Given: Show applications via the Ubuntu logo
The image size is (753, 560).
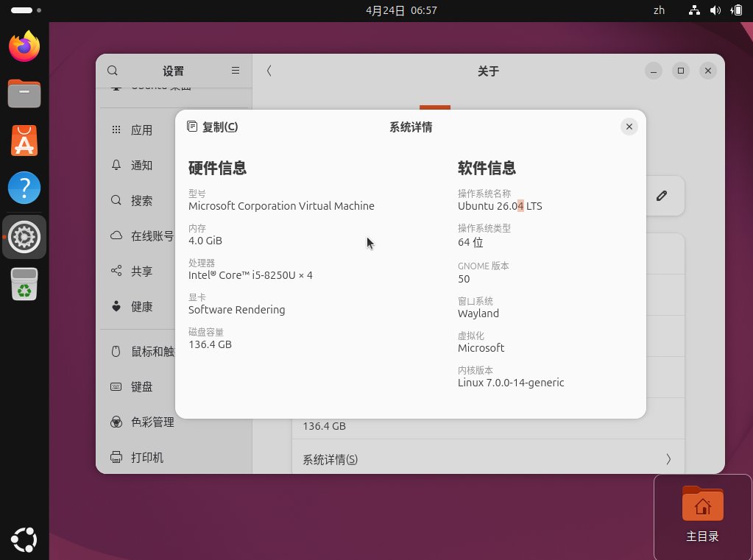Looking at the screenshot, I should [x=24, y=540].
